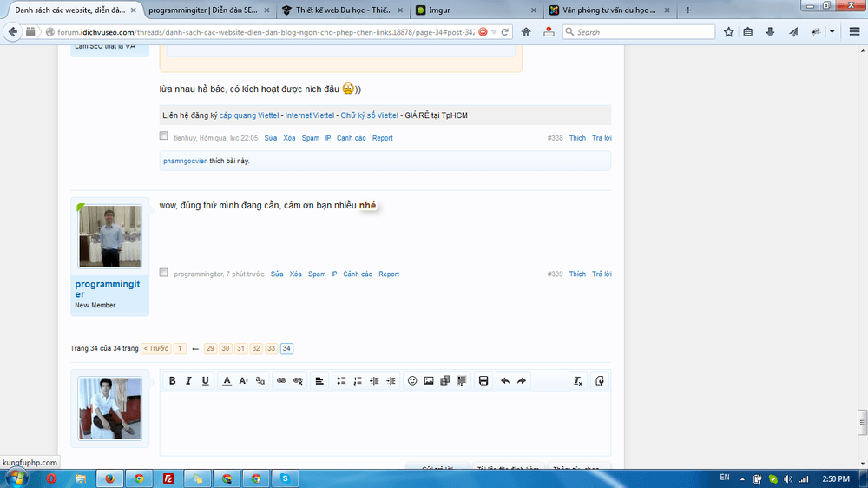Open phamngocvien's profile link
This screenshot has height=488, width=868.
click(186, 161)
